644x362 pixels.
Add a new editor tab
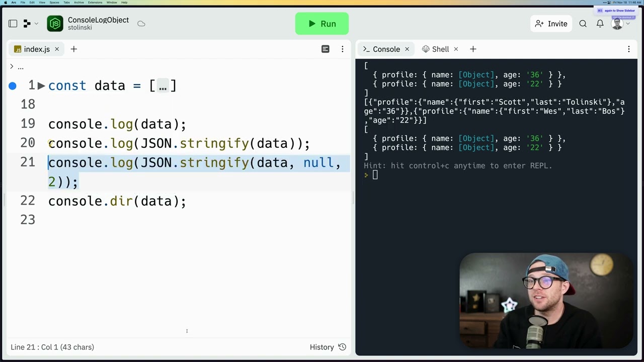(x=74, y=49)
